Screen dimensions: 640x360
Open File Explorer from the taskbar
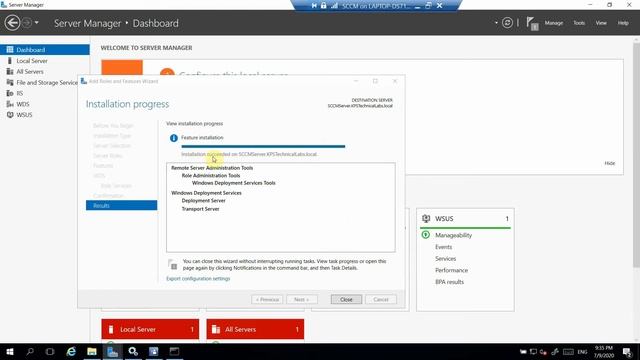point(92,351)
